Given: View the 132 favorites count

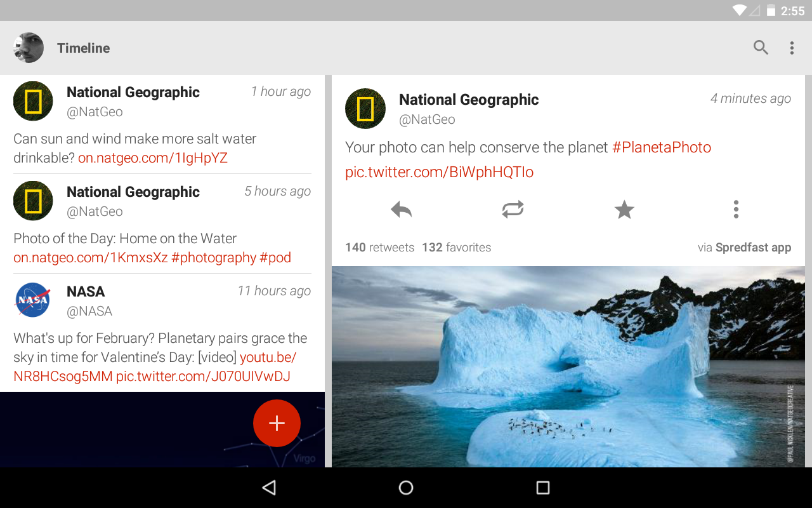Looking at the screenshot, I should pos(456,248).
